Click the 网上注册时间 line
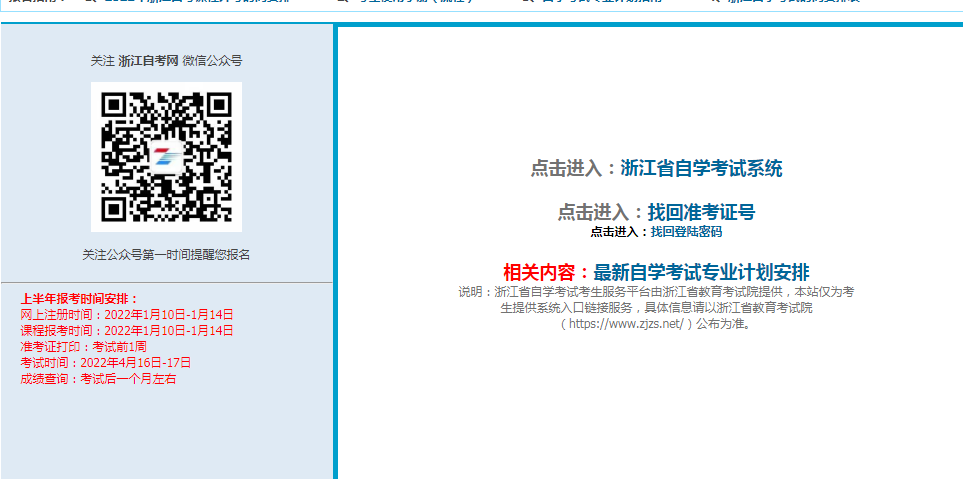The image size is (963, 479). (127, 315)
